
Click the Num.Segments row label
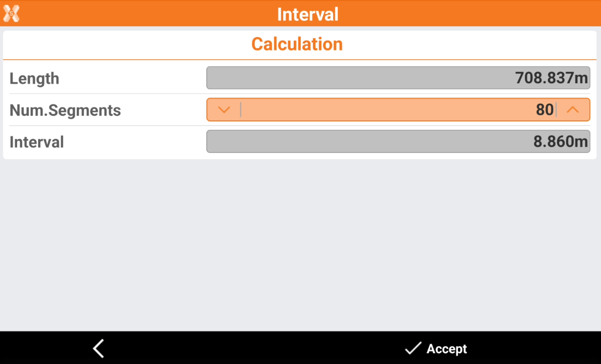coord(65,110)
